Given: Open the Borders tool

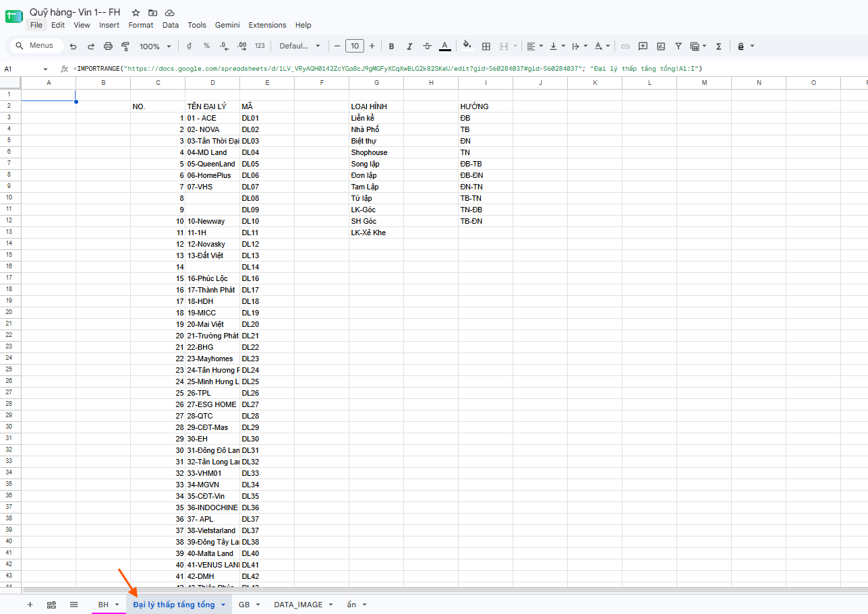Looking at the screenshot, I should click(486, 46).
